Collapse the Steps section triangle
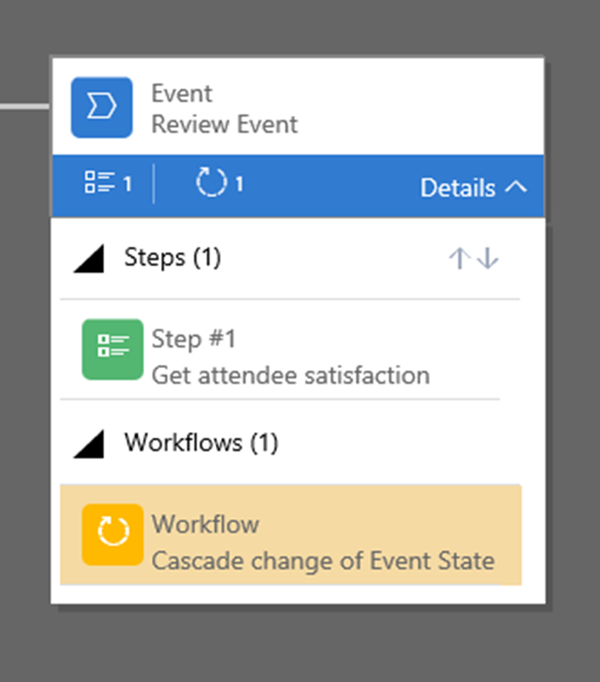600x682 pixels. pos(89,259)
